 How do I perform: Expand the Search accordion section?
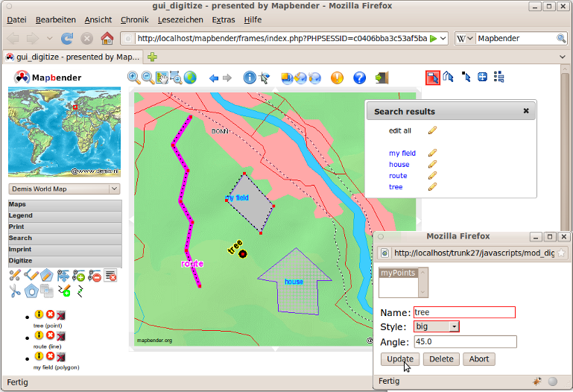coord(65,238)
